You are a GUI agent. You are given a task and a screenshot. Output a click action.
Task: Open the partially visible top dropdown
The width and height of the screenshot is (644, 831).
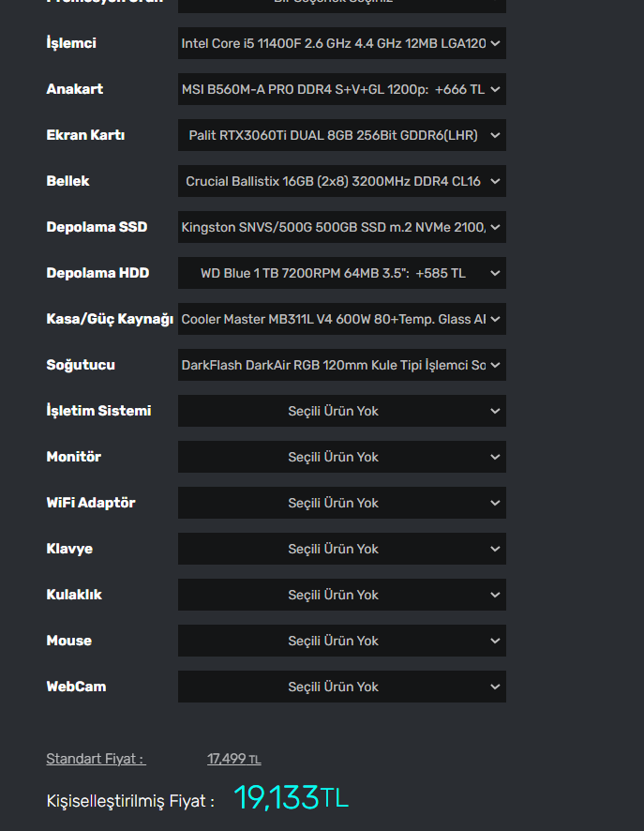click(341, 5)
